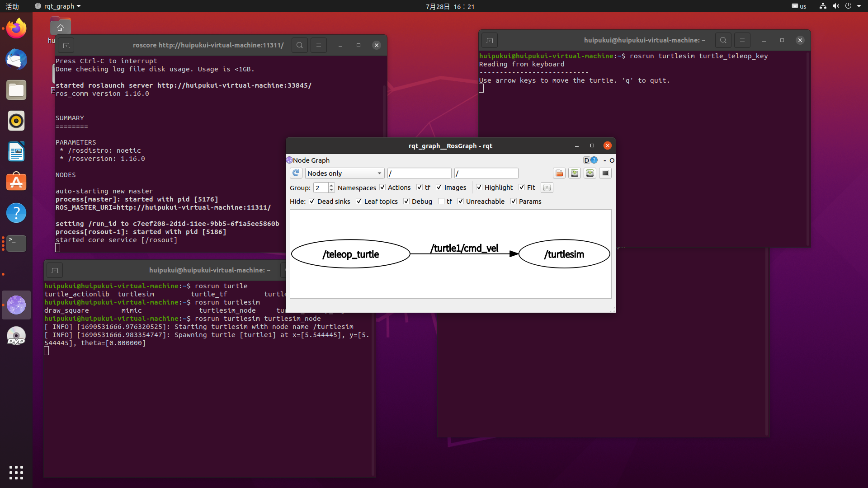Screen dimensions: 868x488
Task: Open Home folder desktop icon
Action: 60,27
